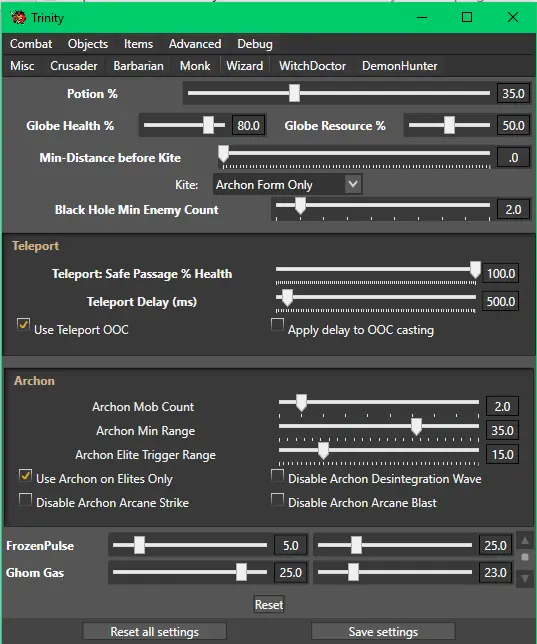This screenshot has height=644, width=537.
Task: Enable Disable Archon Desintegration Wave option
Action: point(277,476)
